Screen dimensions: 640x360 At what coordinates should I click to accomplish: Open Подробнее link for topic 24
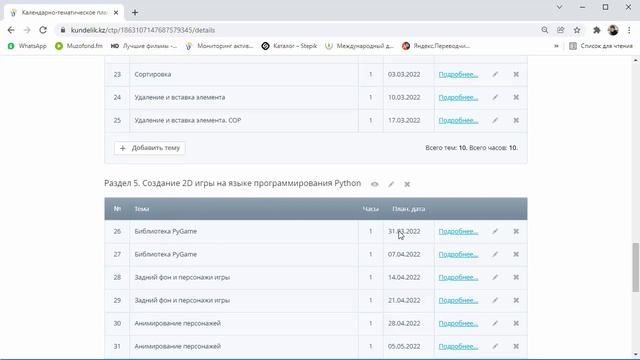tap(458, 97)
